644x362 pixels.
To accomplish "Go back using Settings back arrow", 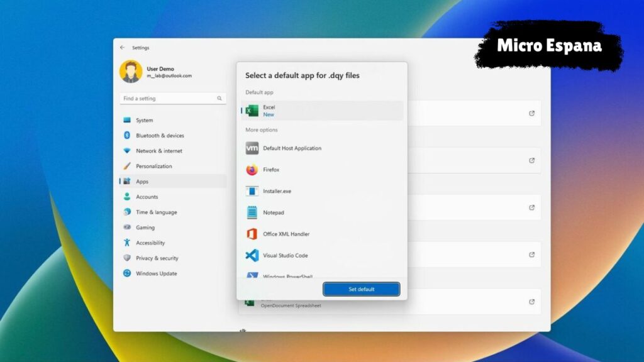I will [122, 48].
